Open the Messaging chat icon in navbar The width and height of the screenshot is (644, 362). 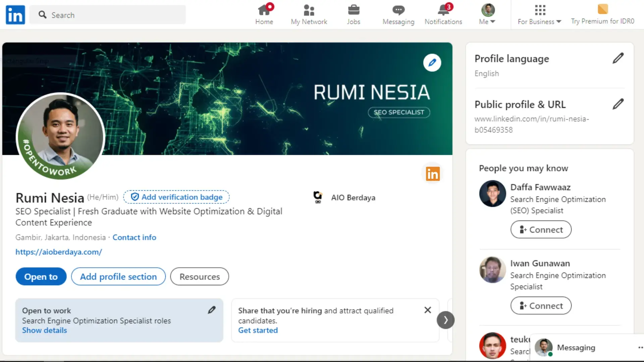[x=398, y=14]
